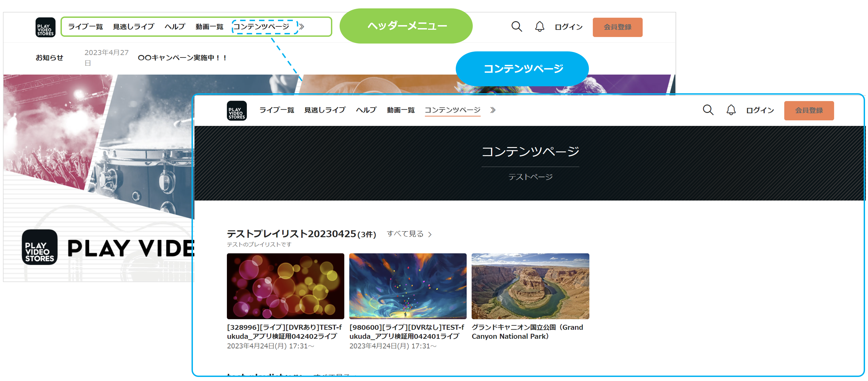Select the highlighted コンテンツページ menu item
The width and height of the screenshot is (868, 381).
pyautogui.click(x=262, y=27)
